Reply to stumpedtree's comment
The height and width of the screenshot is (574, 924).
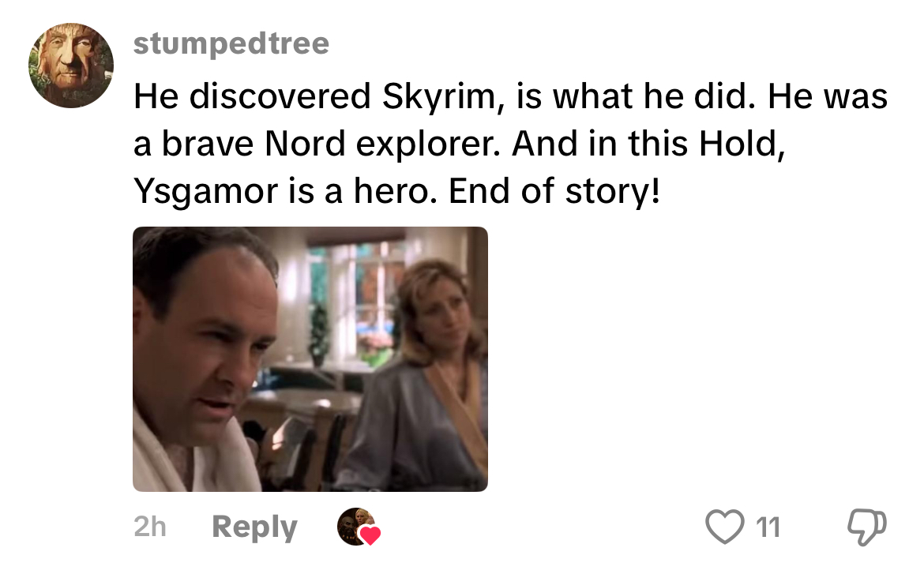click(254, 527)
